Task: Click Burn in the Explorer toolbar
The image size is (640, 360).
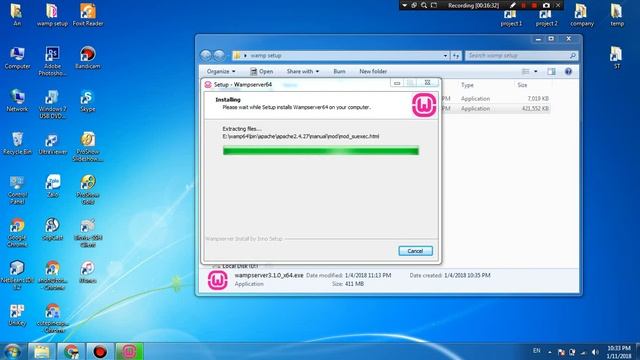Action: click(x=339, y=71)
